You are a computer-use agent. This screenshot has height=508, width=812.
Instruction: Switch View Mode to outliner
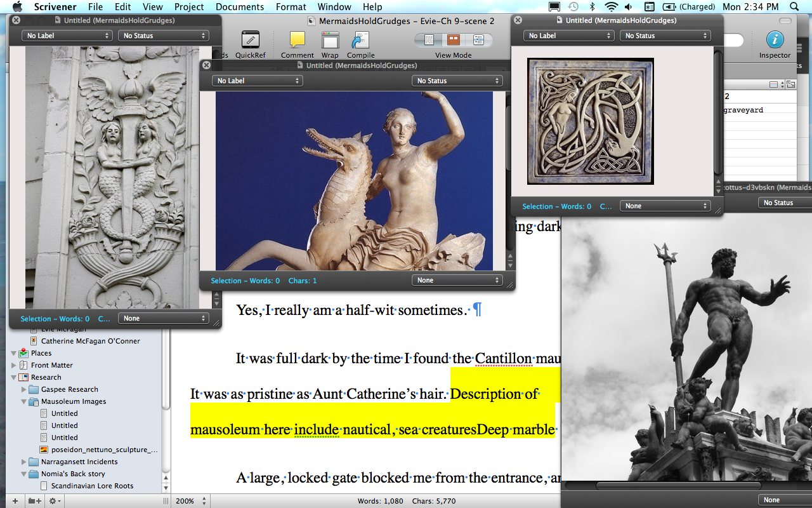478,40
